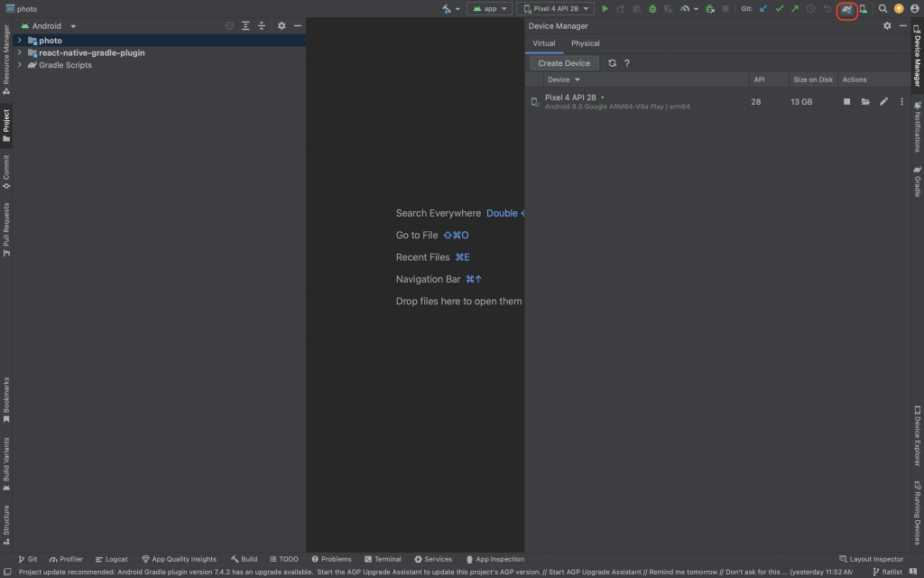Viewport: 924px width, 578px height.
Task: Click the Run with Coverage icon
Action: point(669,9)
